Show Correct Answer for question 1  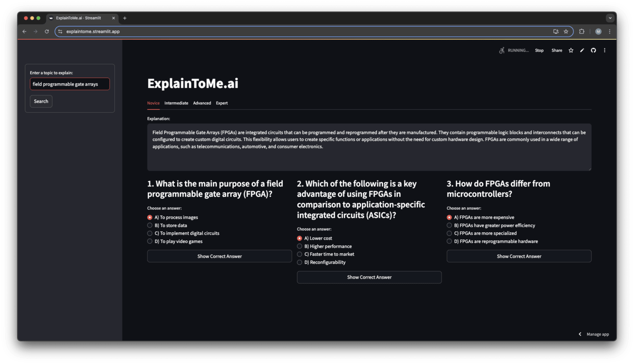click(220, 256)
